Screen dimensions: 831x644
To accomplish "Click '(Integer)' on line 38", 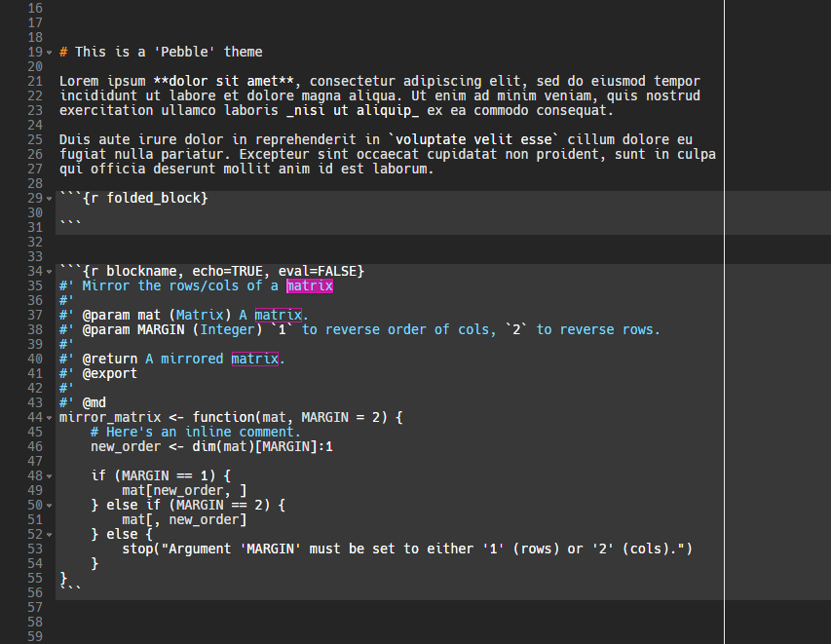I will tap(227, 329).
